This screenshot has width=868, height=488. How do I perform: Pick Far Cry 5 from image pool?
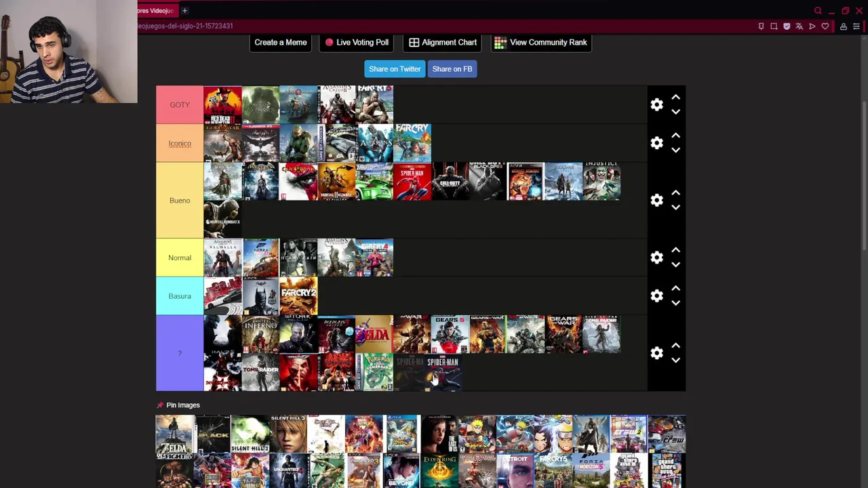pyautogui.click(x=553, y=470)
